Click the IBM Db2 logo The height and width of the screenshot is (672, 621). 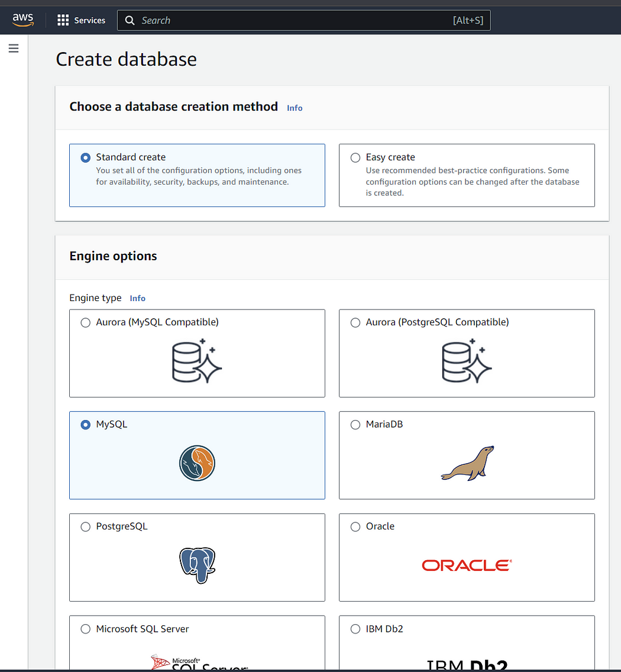click(x=467, y=665)
